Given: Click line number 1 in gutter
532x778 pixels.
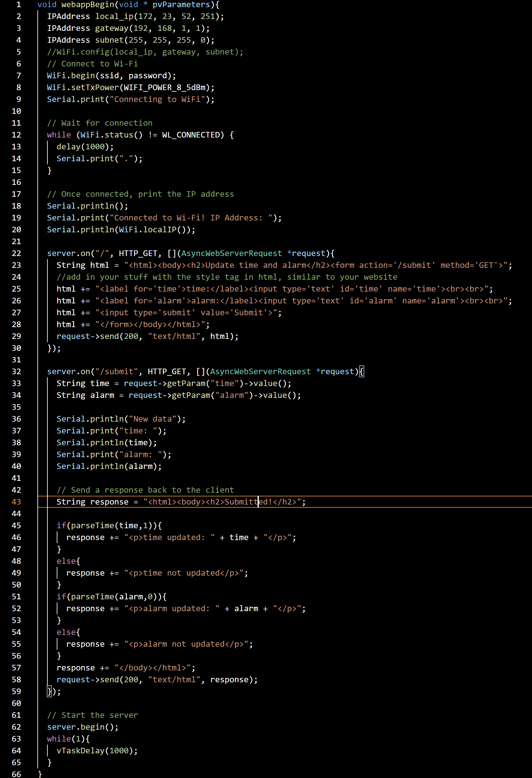Looking at the screenshot, I should [19, 5].
